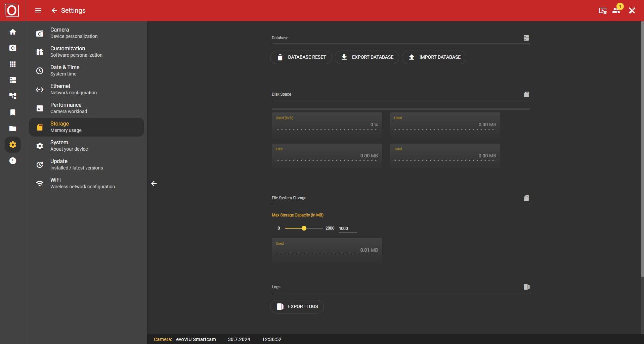Click the Logs section icon
The image size is (644, 344).
pyautogui.click(x=526, y=287)
